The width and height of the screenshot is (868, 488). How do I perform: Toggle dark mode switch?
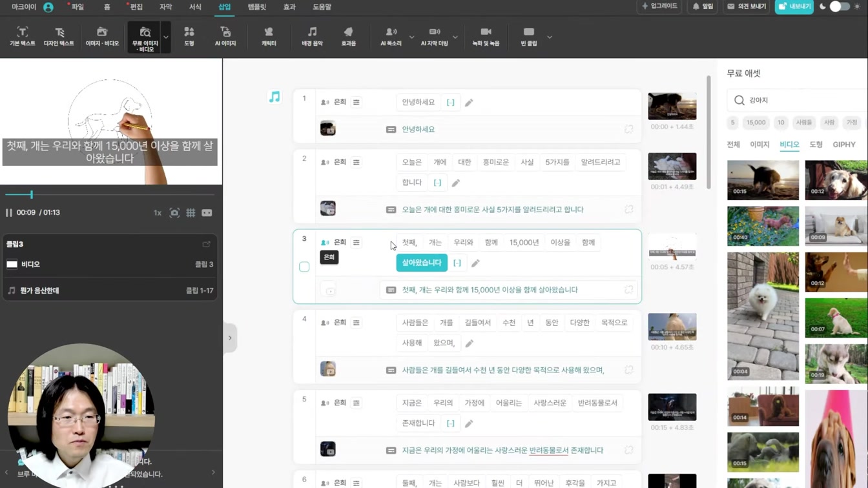[840, 6]
